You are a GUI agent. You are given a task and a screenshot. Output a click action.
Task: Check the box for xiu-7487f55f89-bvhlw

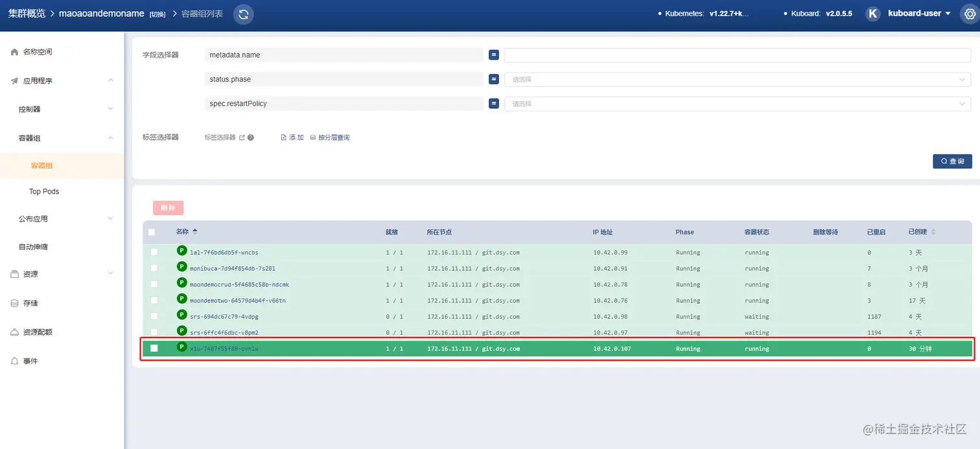pos(154,349)
